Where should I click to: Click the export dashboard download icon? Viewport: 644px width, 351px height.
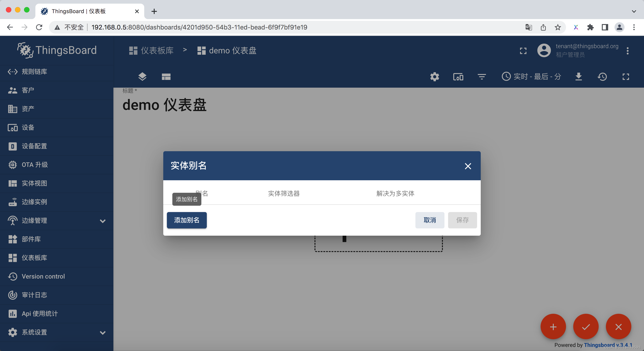[x=578, y=77]
